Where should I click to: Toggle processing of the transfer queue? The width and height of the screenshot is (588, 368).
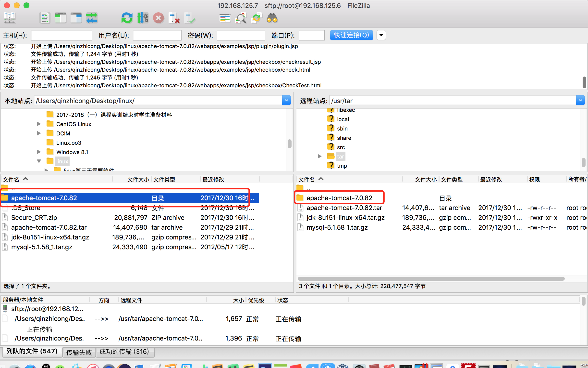[143, 18]
